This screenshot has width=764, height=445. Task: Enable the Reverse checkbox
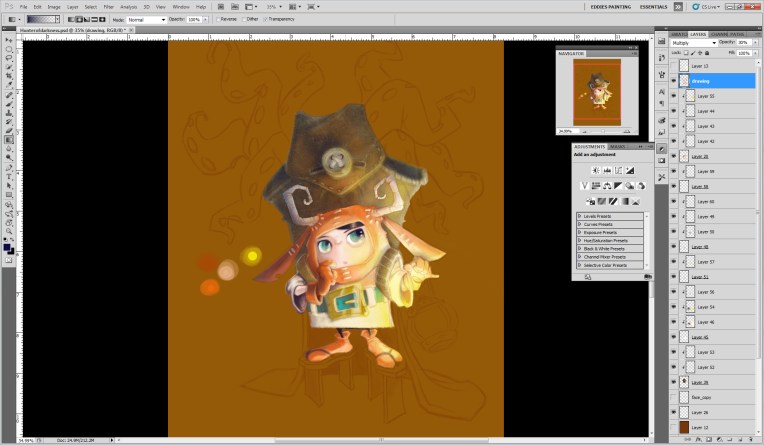pyautogui.click(x=219, y=19)
